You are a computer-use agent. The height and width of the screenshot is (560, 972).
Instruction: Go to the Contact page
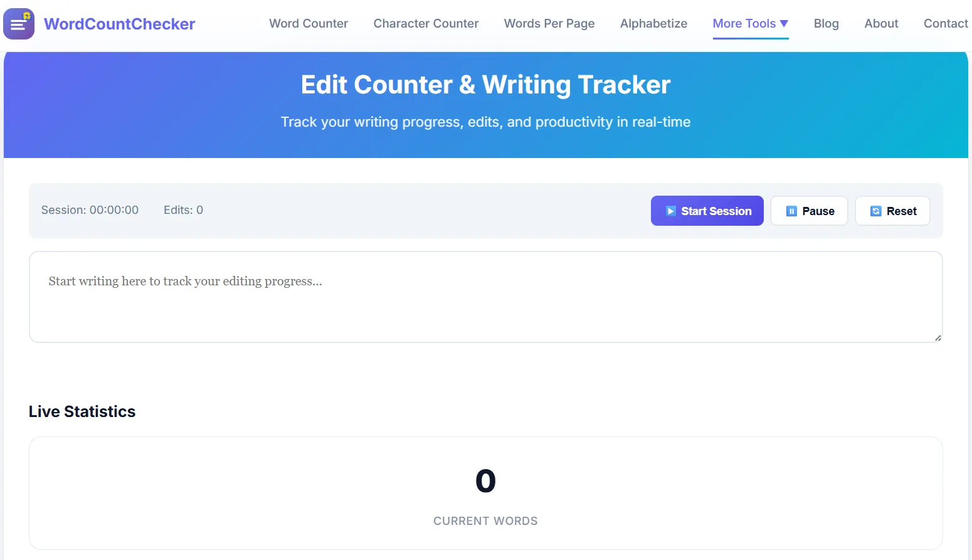946,24
